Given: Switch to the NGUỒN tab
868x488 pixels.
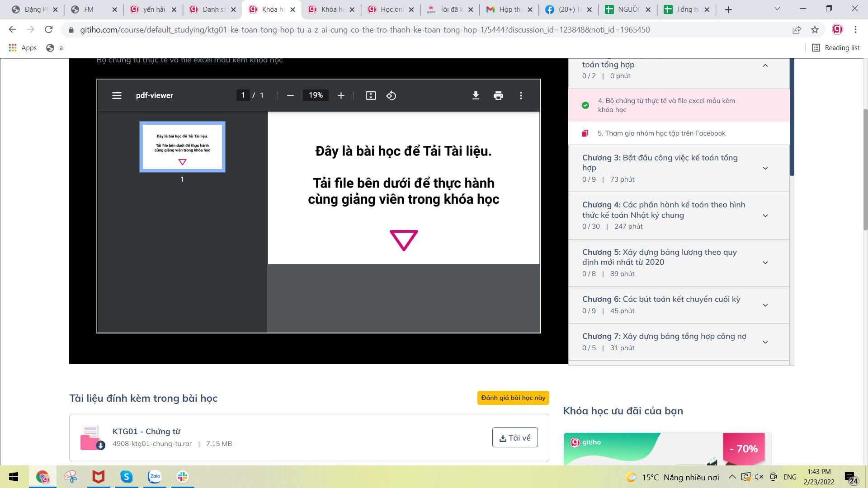Looking at the screenshot, I should 628,9.
